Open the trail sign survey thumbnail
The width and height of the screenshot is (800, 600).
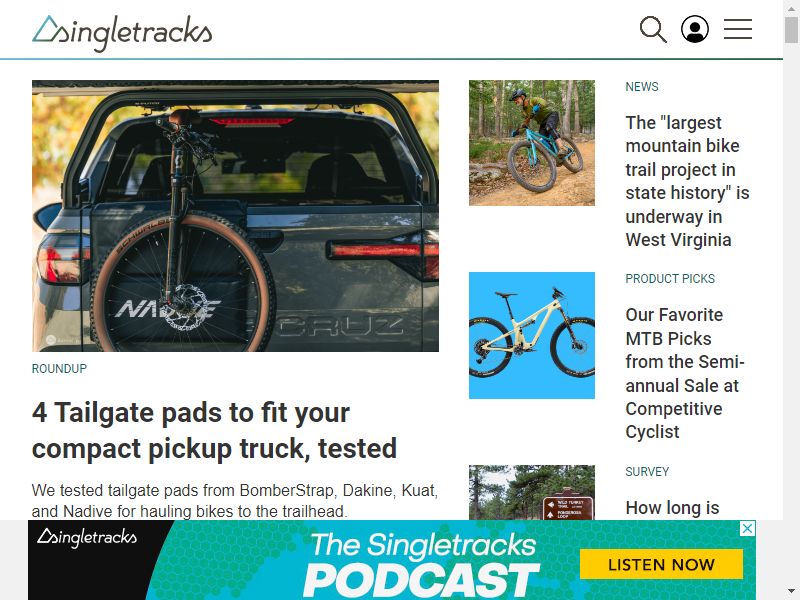[x=532, y=492]
